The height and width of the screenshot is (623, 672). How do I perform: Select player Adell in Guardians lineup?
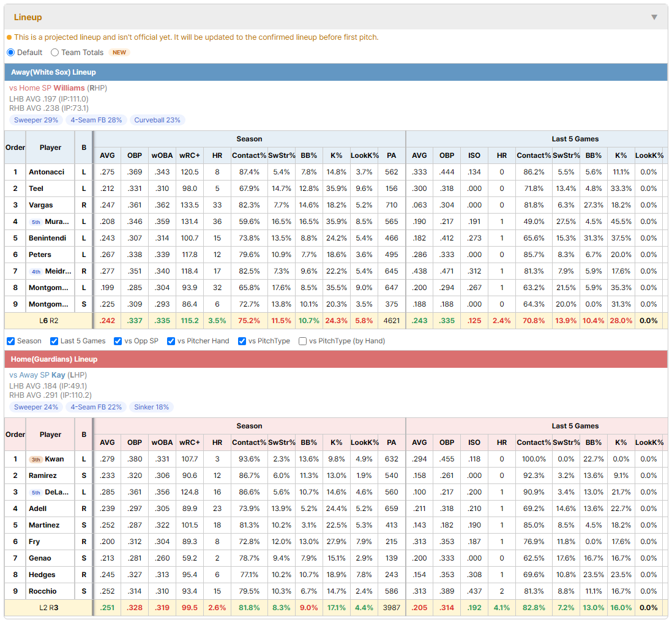pos(38,509)
